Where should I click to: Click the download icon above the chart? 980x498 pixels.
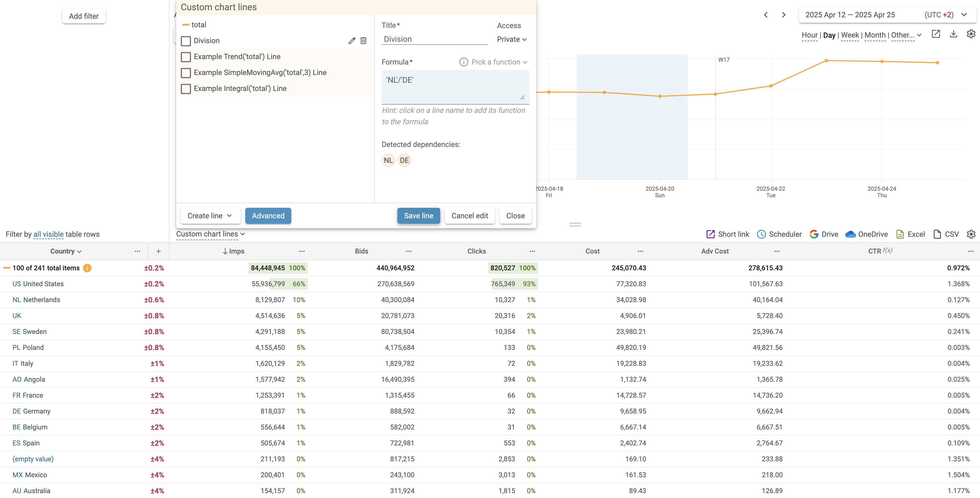point(953,34)
